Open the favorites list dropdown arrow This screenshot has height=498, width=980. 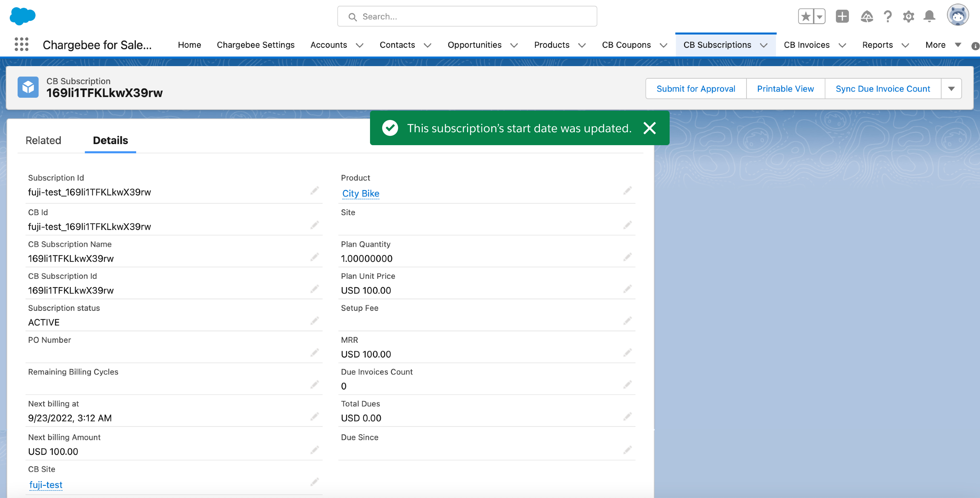[819, 17]
